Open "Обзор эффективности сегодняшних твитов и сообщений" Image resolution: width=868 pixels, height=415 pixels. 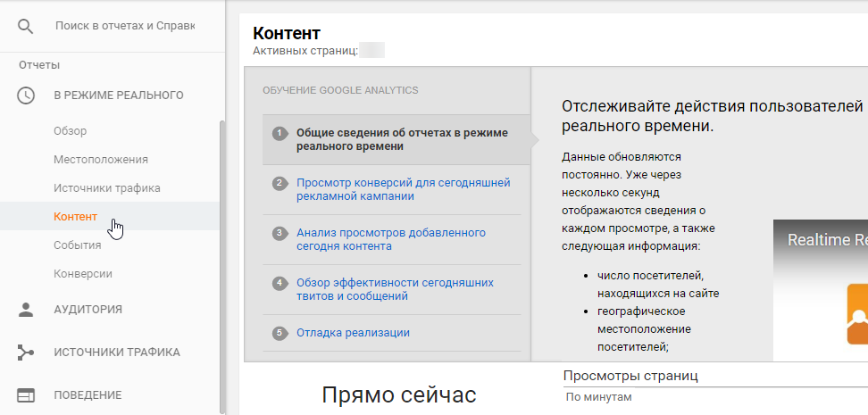[396, 289]
